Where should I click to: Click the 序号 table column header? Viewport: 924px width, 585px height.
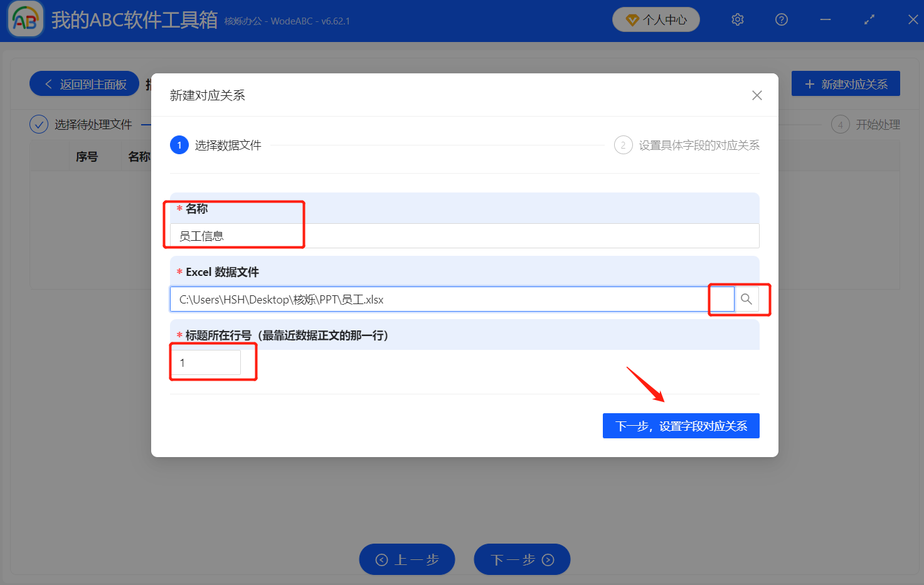pyautogui.click(x=87, y=156)
